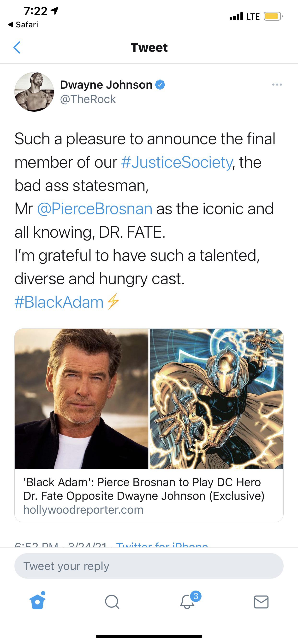Open the Messages envelope tab

tap(261, 602)
